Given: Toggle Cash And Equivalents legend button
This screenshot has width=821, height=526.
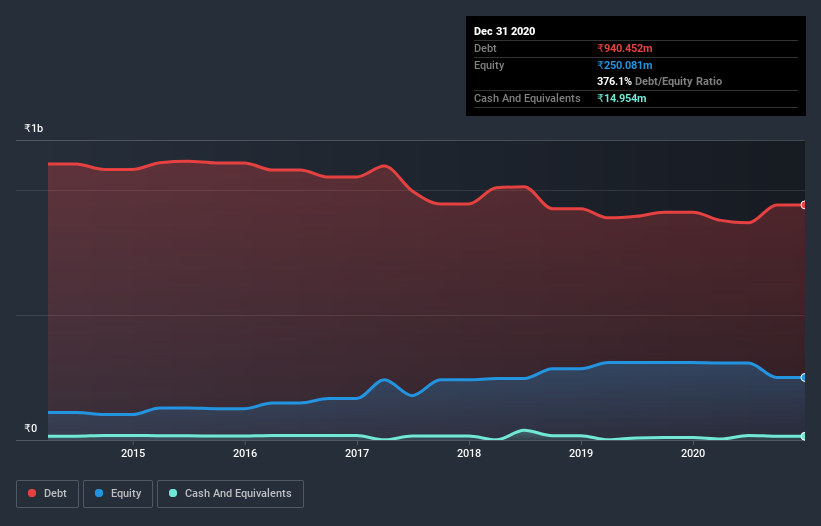Looking at the screenshot, I should pyautogui.click(x=230, y=494).
